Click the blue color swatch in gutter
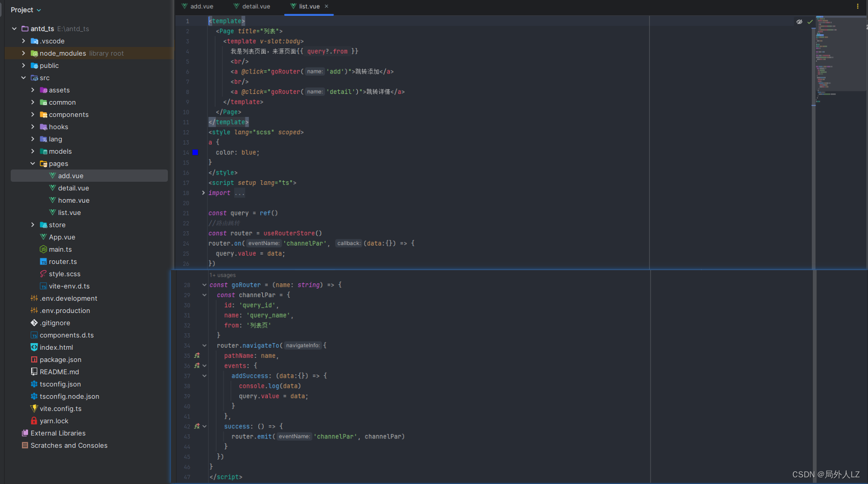Screen dimensions: 868x484 click(195, 153)
